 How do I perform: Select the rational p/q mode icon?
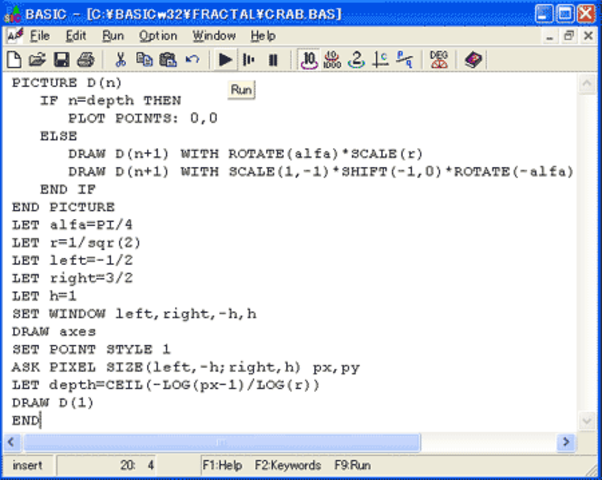click(x=405, y=60)
